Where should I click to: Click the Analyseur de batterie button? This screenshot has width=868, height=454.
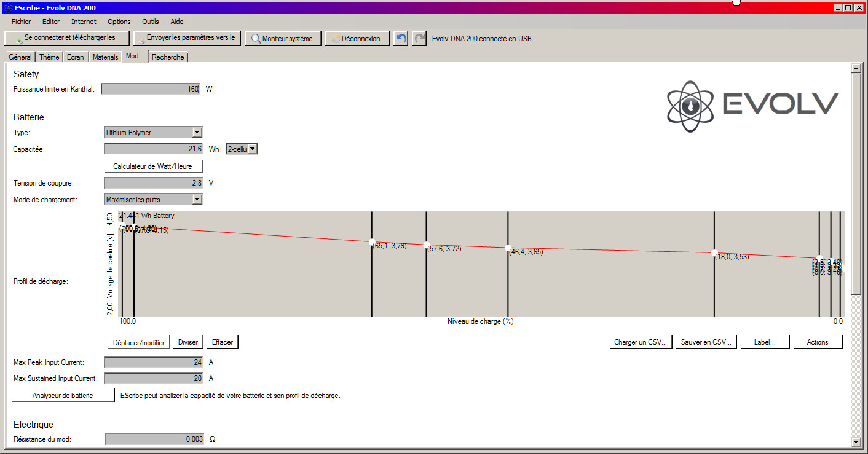pos(63,396)
